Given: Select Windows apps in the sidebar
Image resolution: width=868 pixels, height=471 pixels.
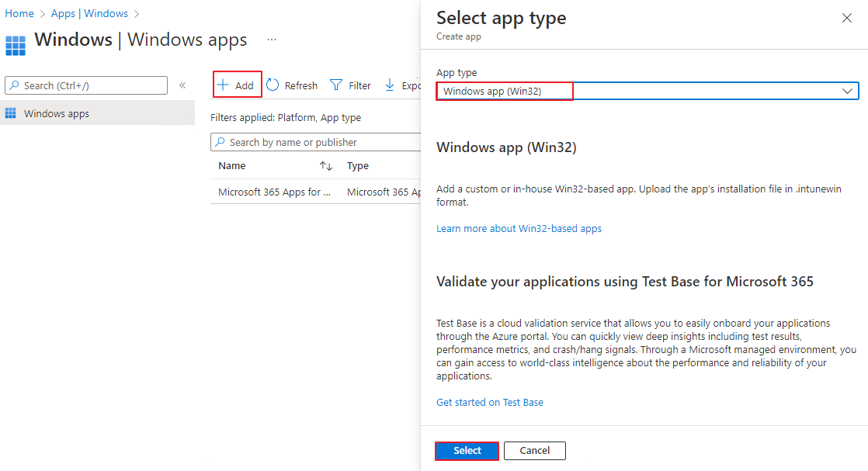Looking at the screenshot, I should 97,113.
